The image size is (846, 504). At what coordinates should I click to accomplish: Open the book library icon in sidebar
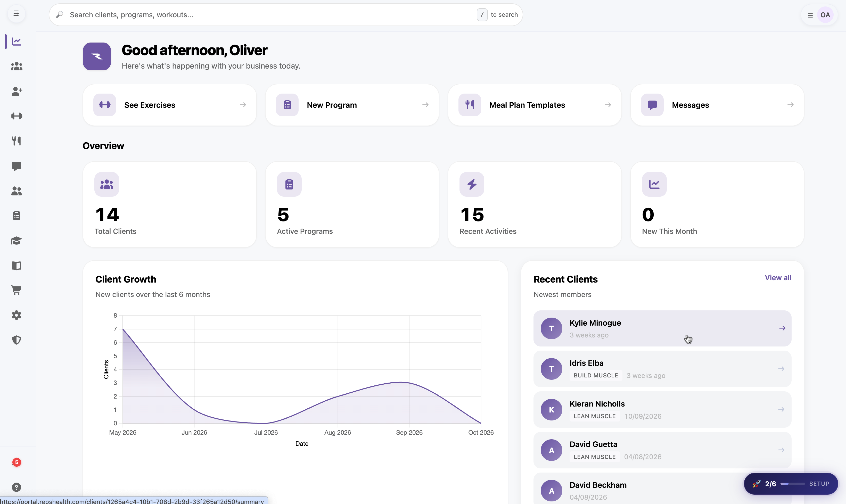click(16, 266)
